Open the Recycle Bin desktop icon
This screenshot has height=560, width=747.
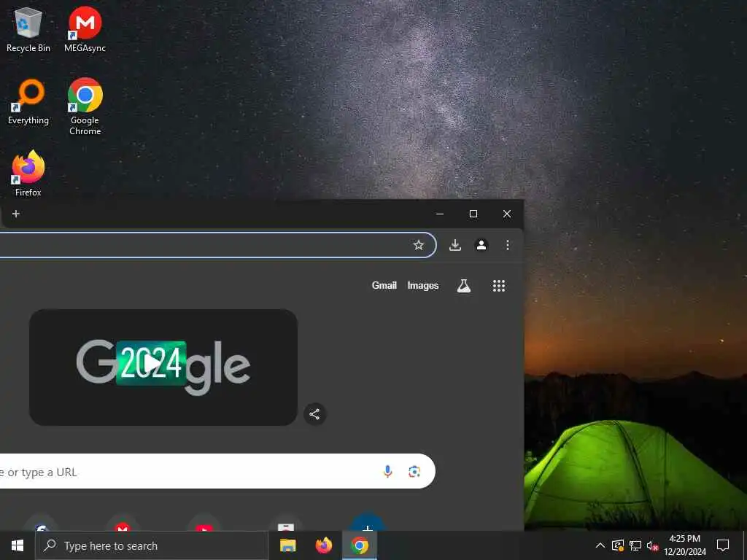pos(28,29)
